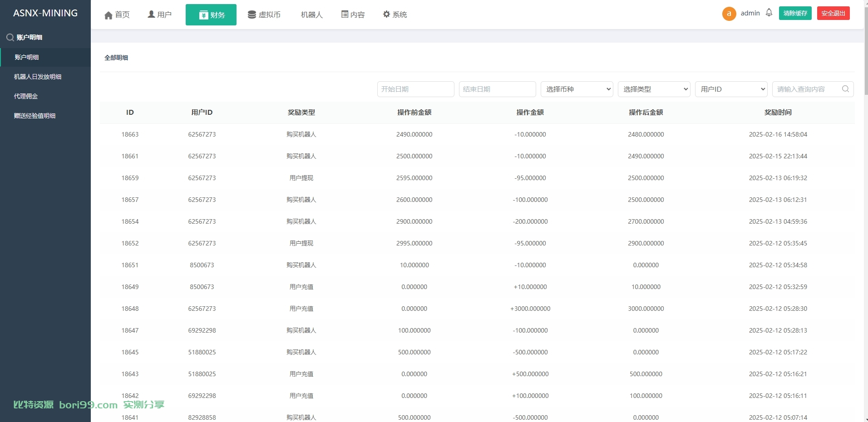This screenshot has height=422, width=868.
Task: Click amount -200.000000
Action: click(x=530, y=221)
